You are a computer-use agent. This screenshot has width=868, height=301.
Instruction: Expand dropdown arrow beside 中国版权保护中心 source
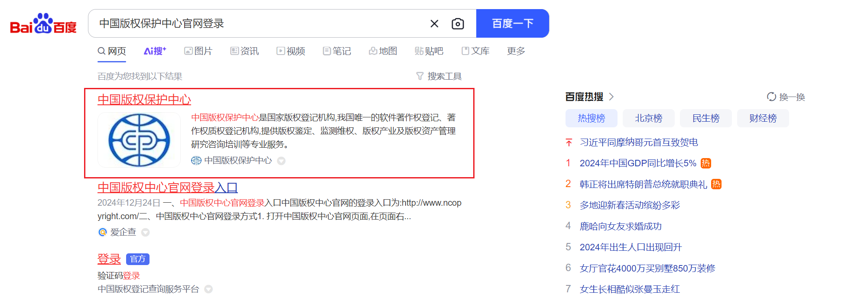281,161
